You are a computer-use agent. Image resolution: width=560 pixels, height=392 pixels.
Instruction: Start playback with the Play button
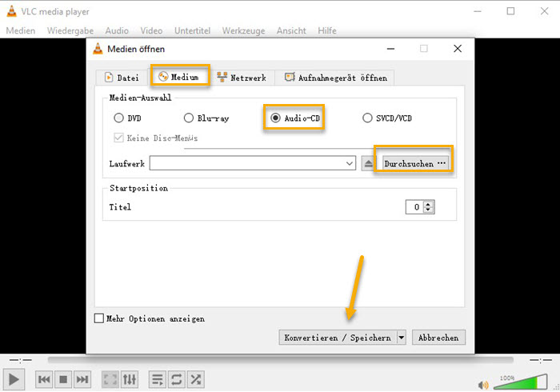pos(14,379)
